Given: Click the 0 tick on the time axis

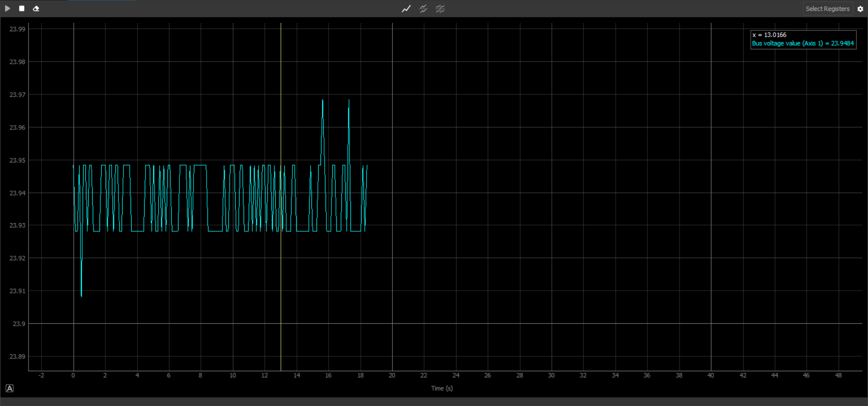Looking at the screenshot, I should 73,376.
